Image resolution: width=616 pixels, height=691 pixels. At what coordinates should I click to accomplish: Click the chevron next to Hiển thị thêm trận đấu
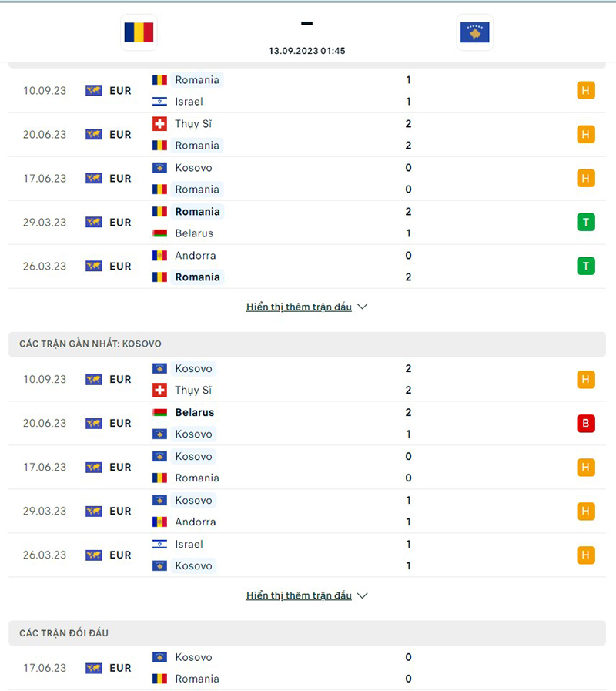362,306
